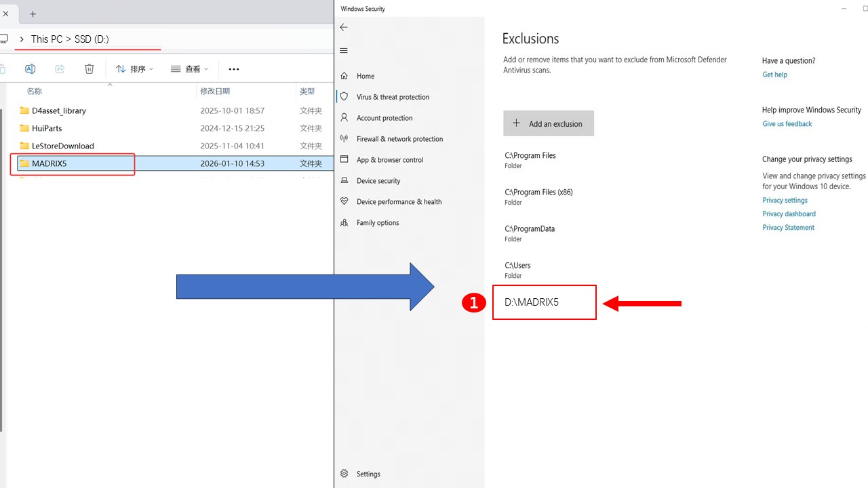Image resolution: width=868 pixels, height=488 pixels.
Task: Select Device performance & health
Action: pos(399,202)
